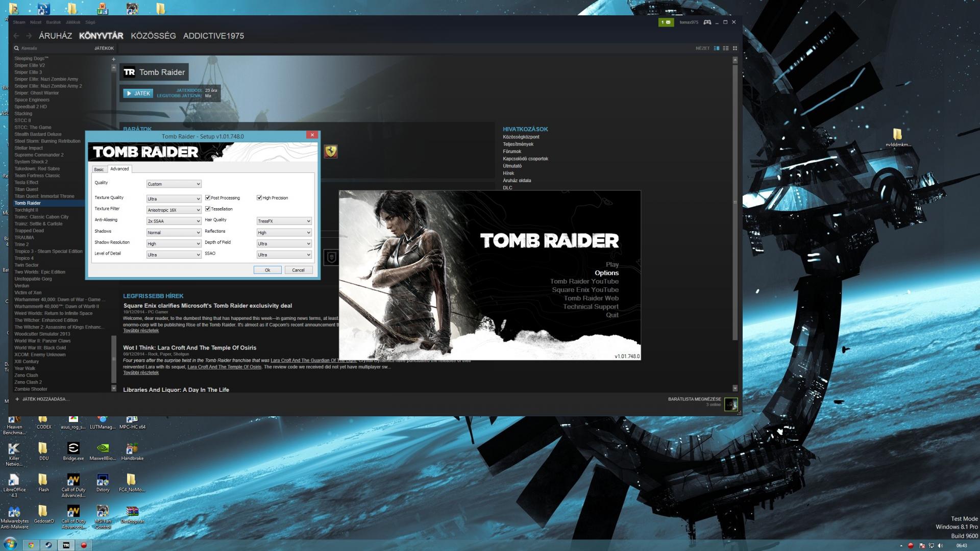The height and width of the screenshot is (551, 980).
Task: Switch Steam library to list view
Action: [725, 48]
